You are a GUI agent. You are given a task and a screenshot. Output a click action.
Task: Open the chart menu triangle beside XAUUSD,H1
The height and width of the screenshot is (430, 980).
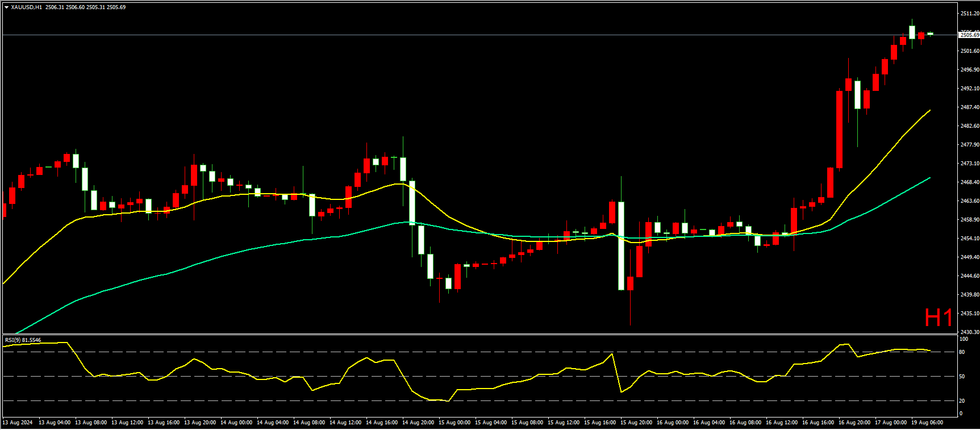click(6, 7)
